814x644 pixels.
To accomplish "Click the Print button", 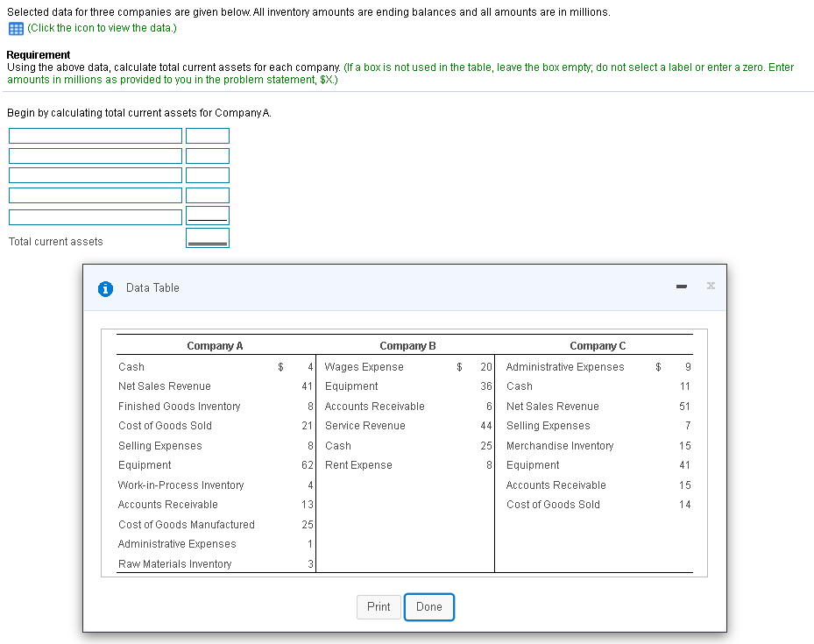I will pos(379,606).
